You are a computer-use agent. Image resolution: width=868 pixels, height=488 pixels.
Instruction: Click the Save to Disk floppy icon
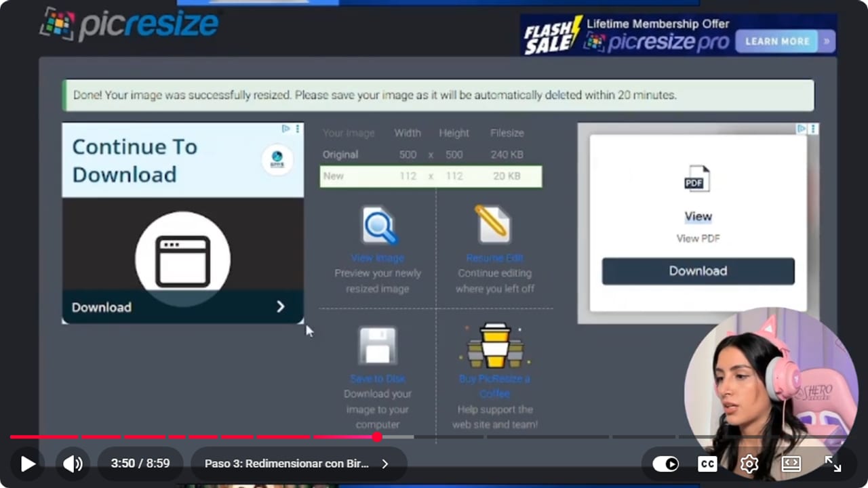(378, 346)
